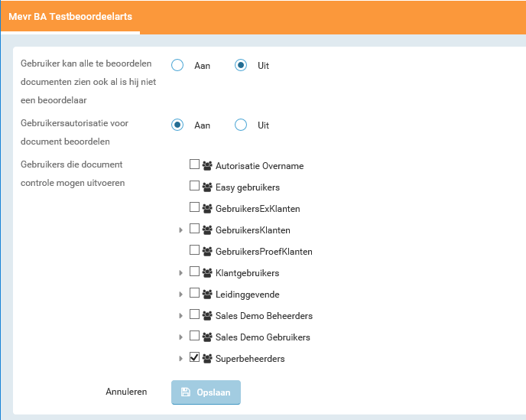
Task: Click group icon beside Leidinggevende
Action: (x=207, y=294)
